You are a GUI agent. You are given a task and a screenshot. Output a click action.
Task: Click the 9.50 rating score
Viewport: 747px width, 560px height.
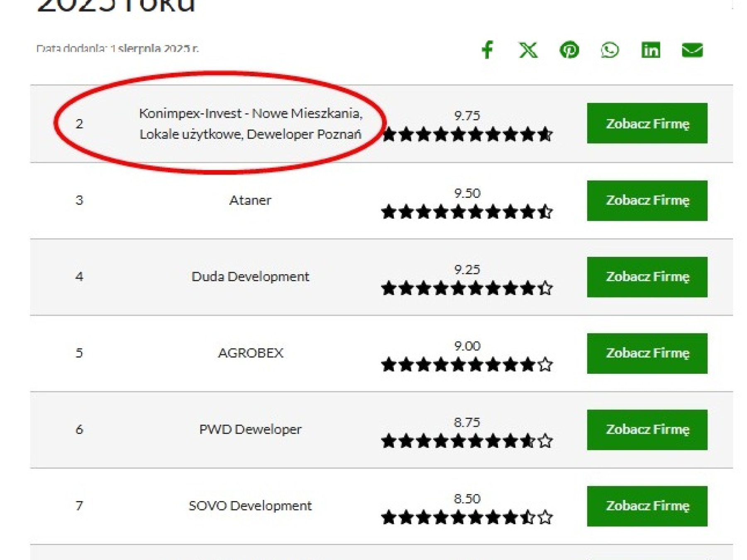click(x=467, y=193)
